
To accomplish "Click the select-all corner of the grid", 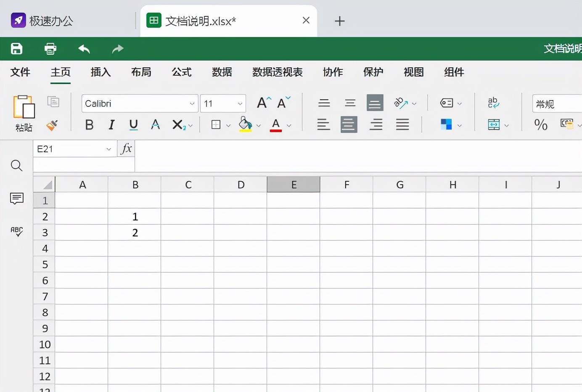I will coord(44,184).
